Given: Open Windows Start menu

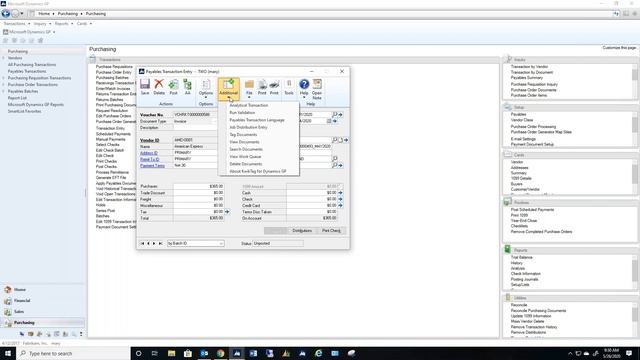Looking at the screenshot, I should click(8, 353).
